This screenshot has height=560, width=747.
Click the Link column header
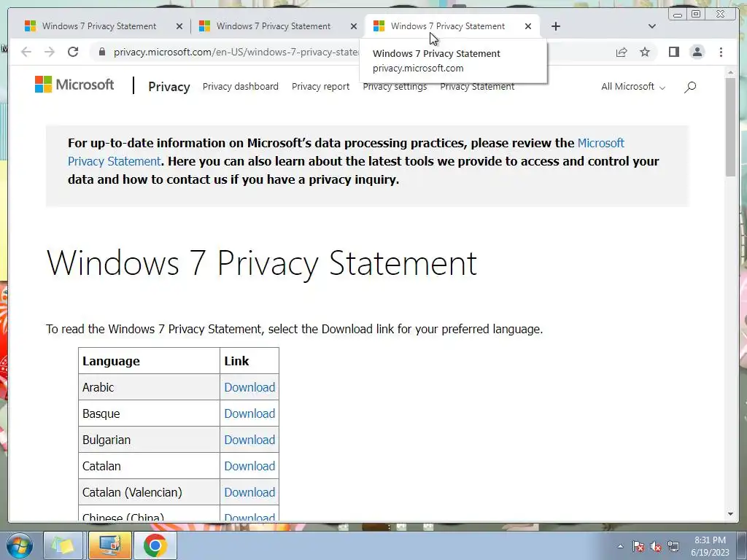(249, 360)
